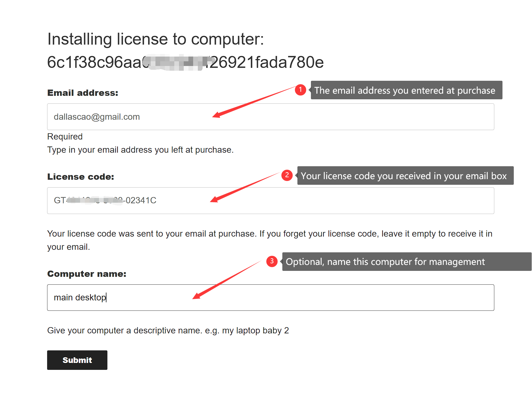Click the 'license code you received' tooltip
This screenshot has height=395, width=532.
pyautogui.click(x=405, y=176)
